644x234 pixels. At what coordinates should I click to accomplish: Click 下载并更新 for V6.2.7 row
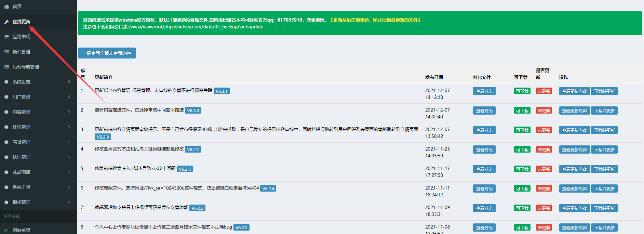pos(604,150)
